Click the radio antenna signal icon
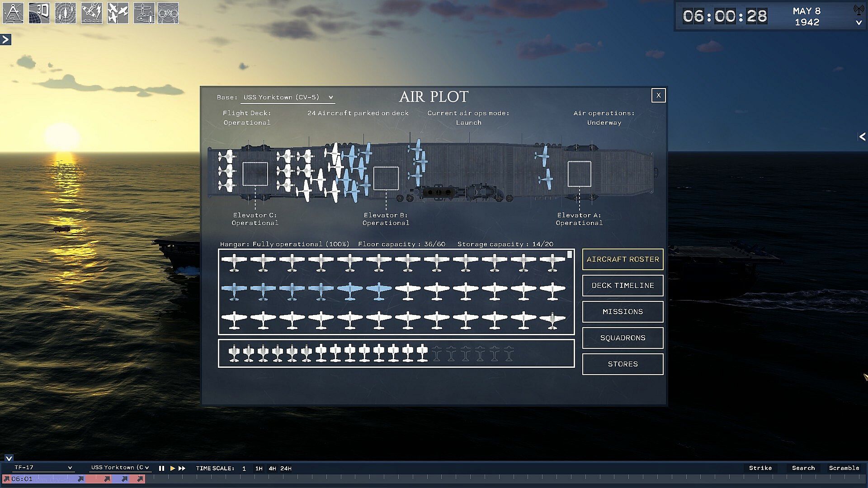The image size is (868, 488). (x=858, y=10)
